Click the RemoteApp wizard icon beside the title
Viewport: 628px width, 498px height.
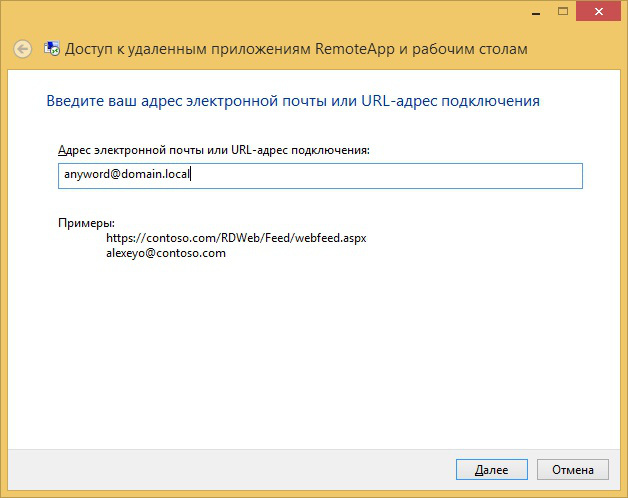click(50, 48)
